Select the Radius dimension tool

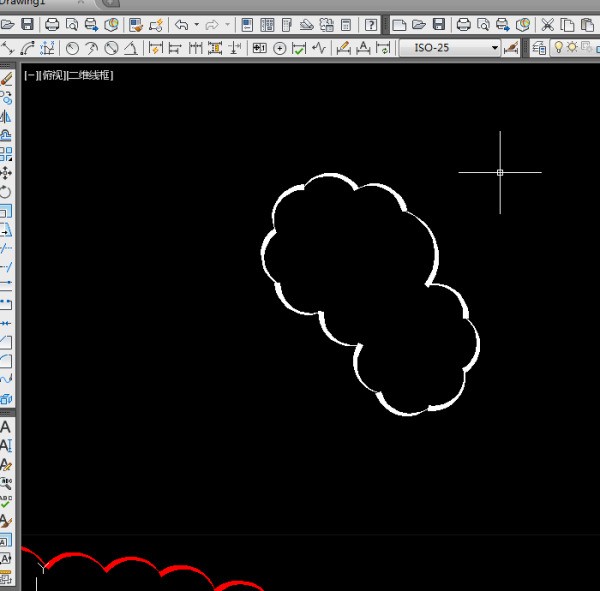coord(72,48)
